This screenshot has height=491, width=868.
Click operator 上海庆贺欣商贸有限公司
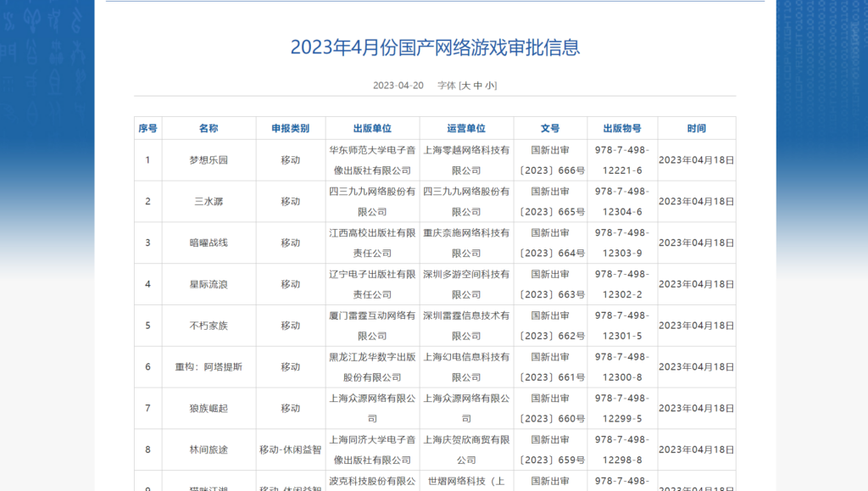(x=467, y=450)
